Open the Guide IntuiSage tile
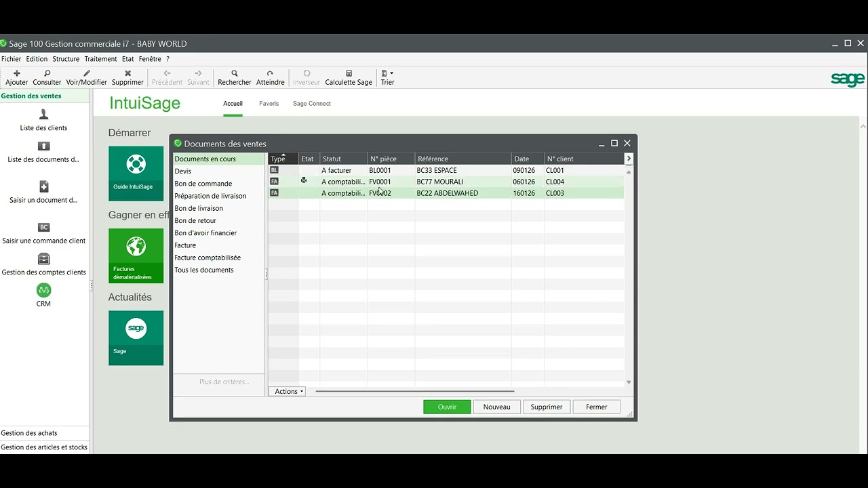The image size is (868, 488). coord(136,174)
